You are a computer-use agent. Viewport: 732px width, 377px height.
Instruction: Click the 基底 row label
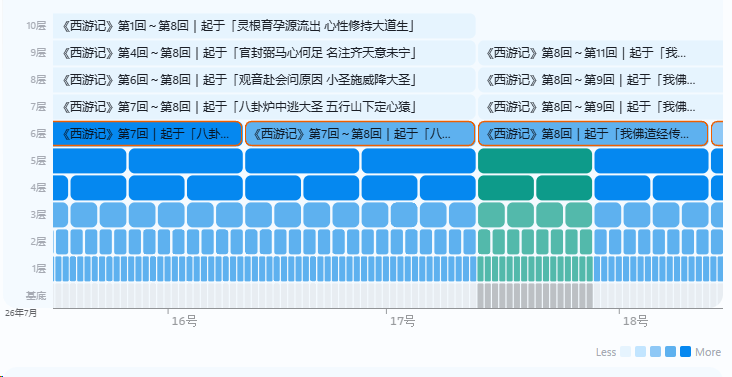point(36,296)
